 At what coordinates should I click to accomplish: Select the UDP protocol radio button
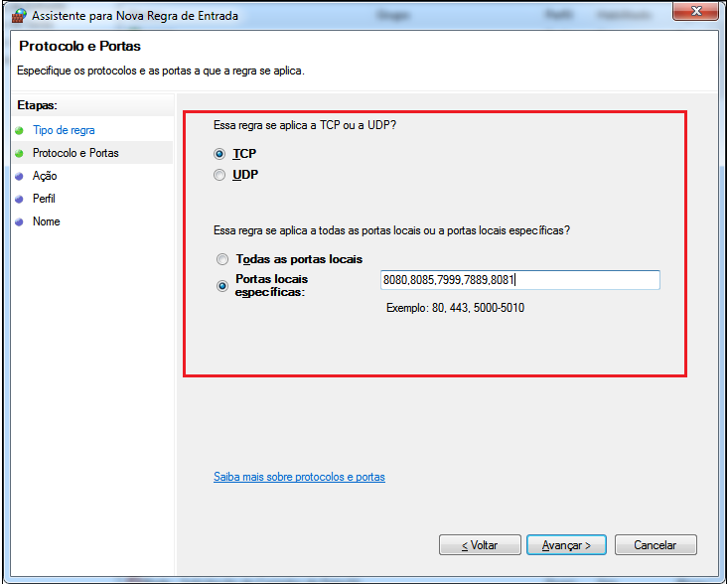click(x=219, y=175)
